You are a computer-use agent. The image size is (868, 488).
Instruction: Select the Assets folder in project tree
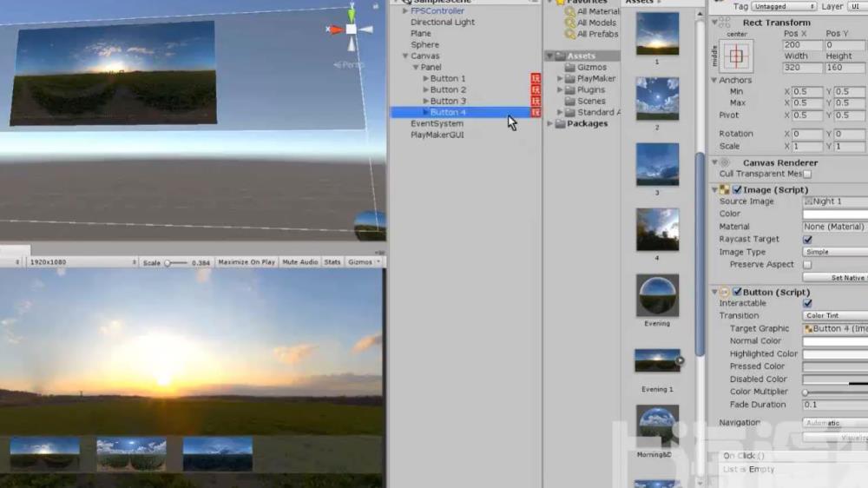coord(582,56)
